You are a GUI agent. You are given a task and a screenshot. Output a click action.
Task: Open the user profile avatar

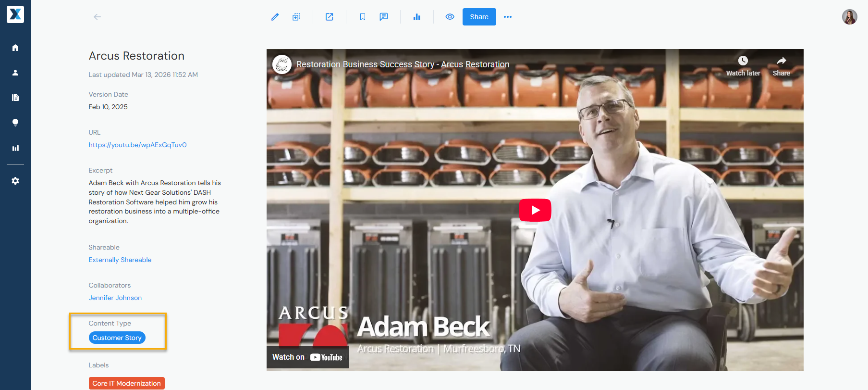(x=850, y=17)
